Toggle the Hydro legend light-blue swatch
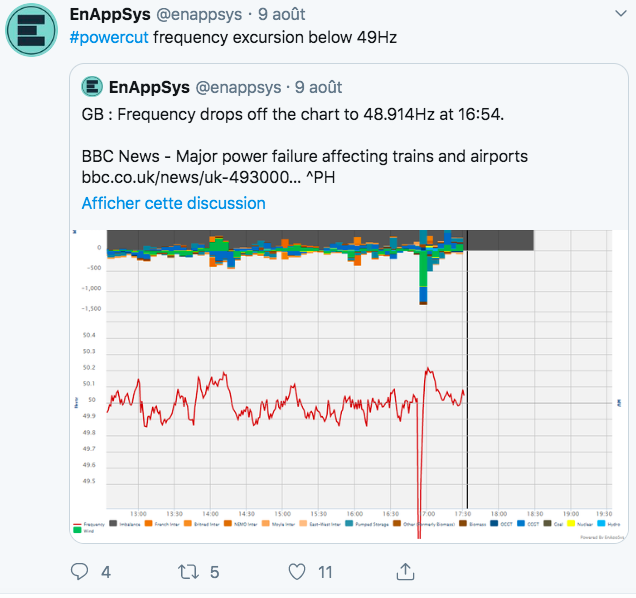636x598 pixels. (x=601, y=523)
